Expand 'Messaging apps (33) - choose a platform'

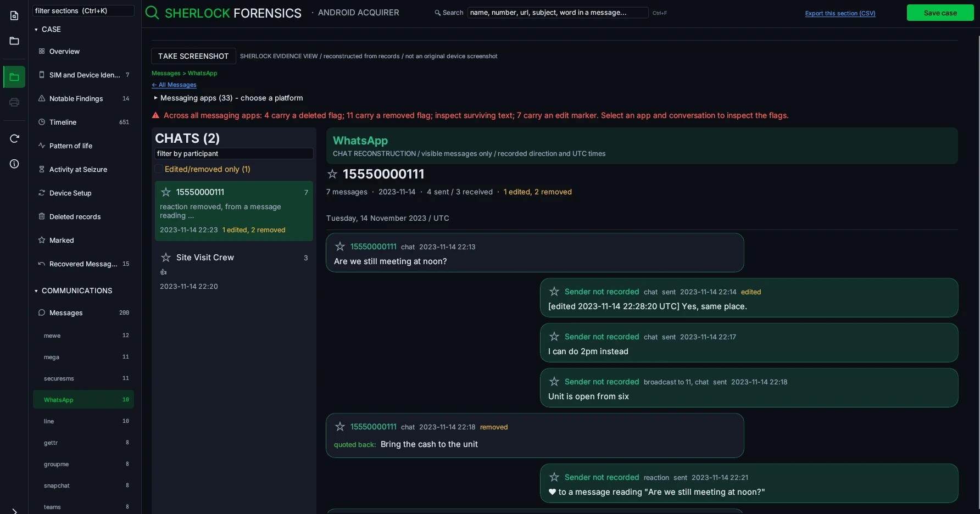coord(229,98)
